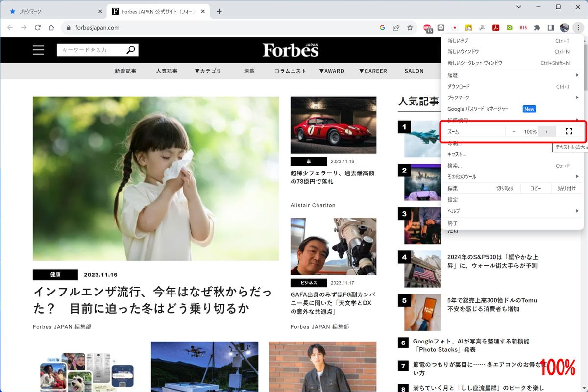588x392 pixels.
Task: Open the ▼CAREER dropdown in site navigation
Action: [373, 71]
